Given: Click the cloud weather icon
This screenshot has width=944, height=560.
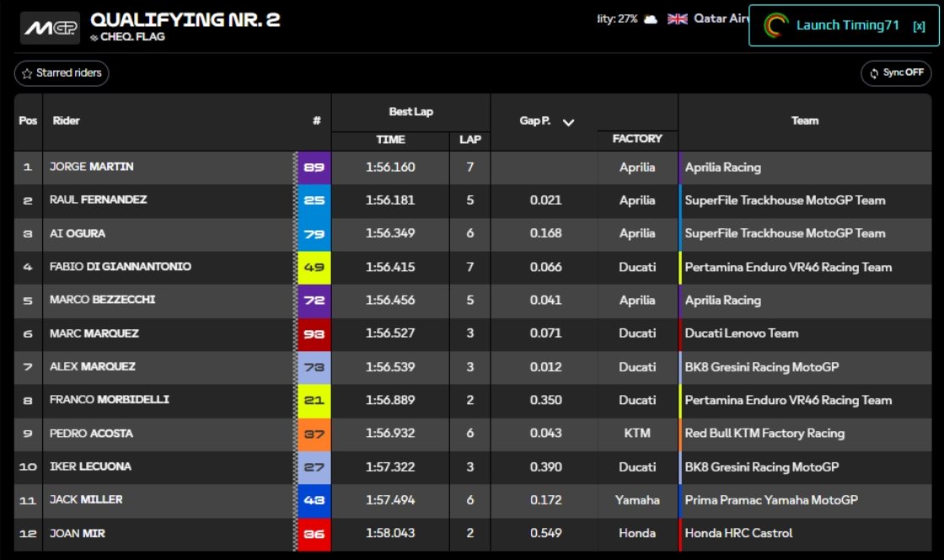Looking at the screenshot, I should [650, 19].
